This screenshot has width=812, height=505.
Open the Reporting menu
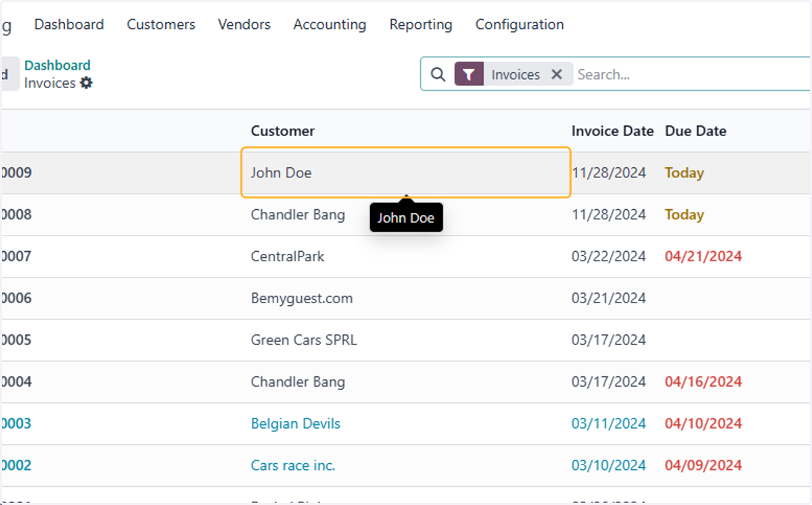[x=421, y=24]
